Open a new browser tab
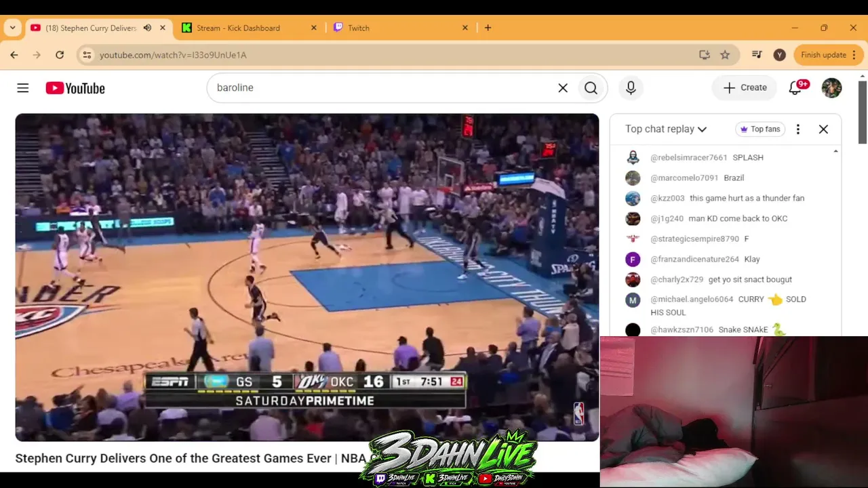This screenshot has height=488, width=868. (488, 28)
